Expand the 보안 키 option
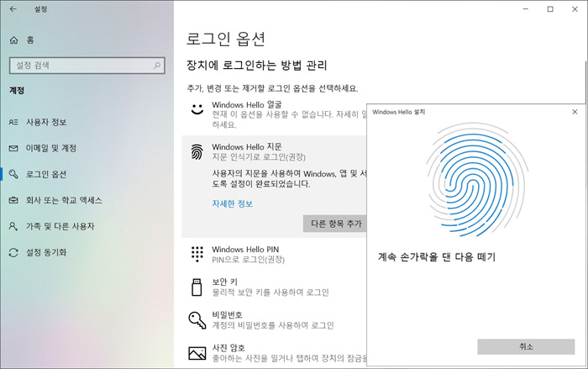 pyautogui.click(x=274, y=287)
